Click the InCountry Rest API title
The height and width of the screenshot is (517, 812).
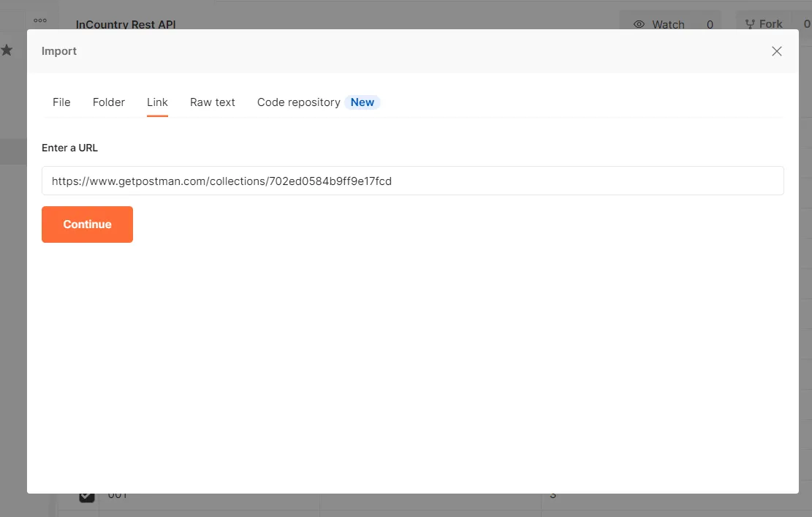point(125,24)
